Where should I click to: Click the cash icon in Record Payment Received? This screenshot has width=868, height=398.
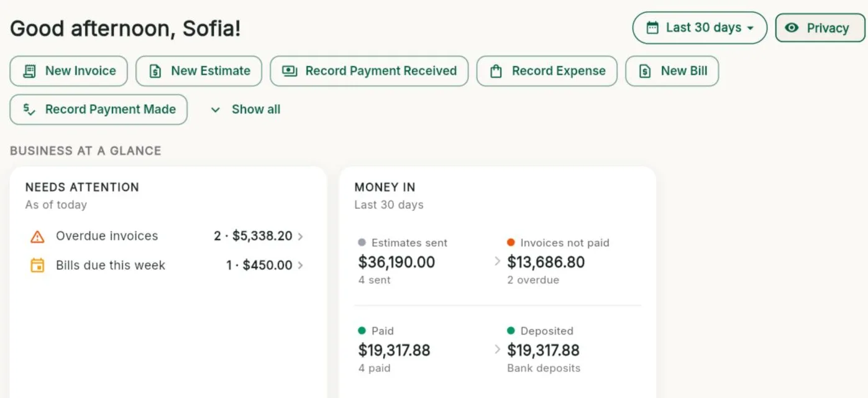tap(290, 71)
